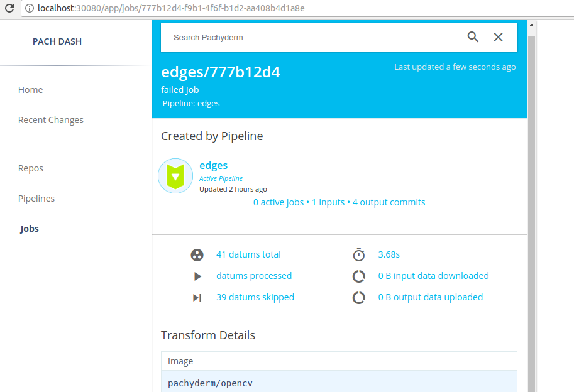Open the edges pipeline link
Image resolution: width=574 pixels, height=392 pixels.
click(x=213, y=166)
